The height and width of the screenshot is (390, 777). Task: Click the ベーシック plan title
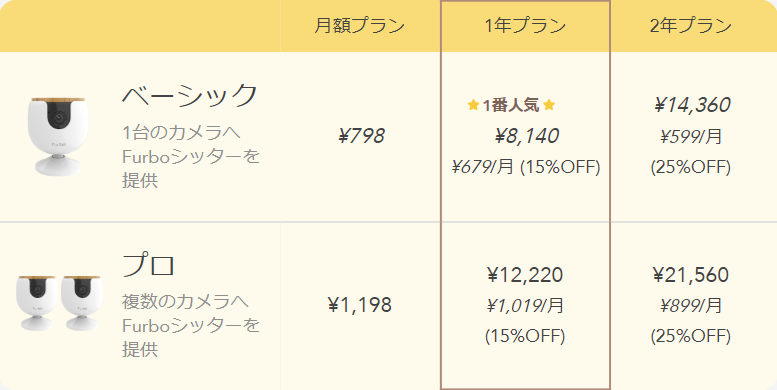[190, 95]
